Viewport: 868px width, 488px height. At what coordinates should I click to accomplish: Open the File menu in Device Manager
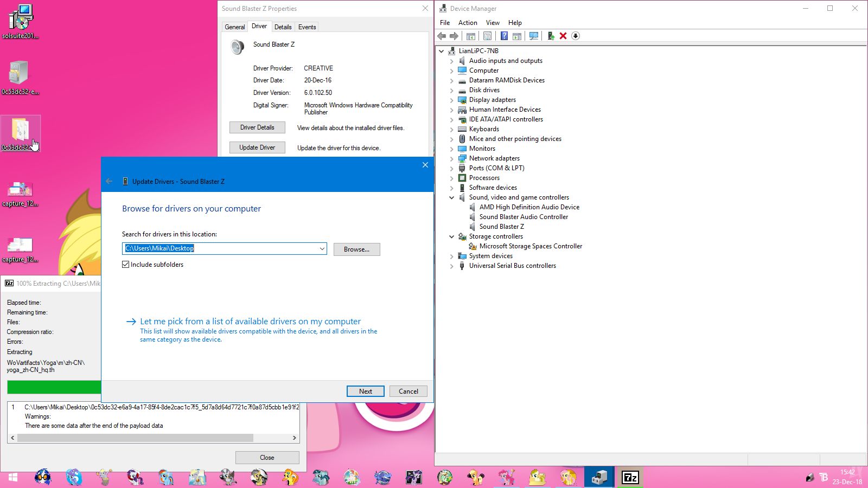coord(445,23)
